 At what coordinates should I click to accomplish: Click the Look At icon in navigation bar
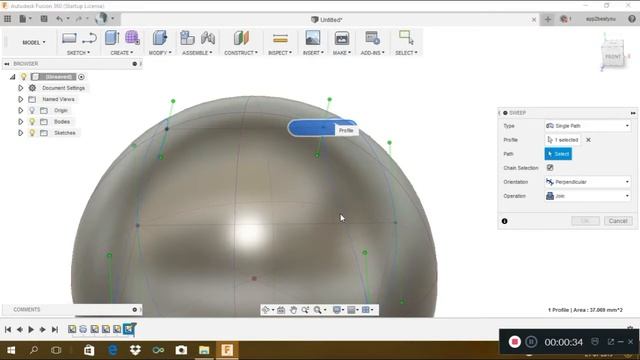coord(281,310)
